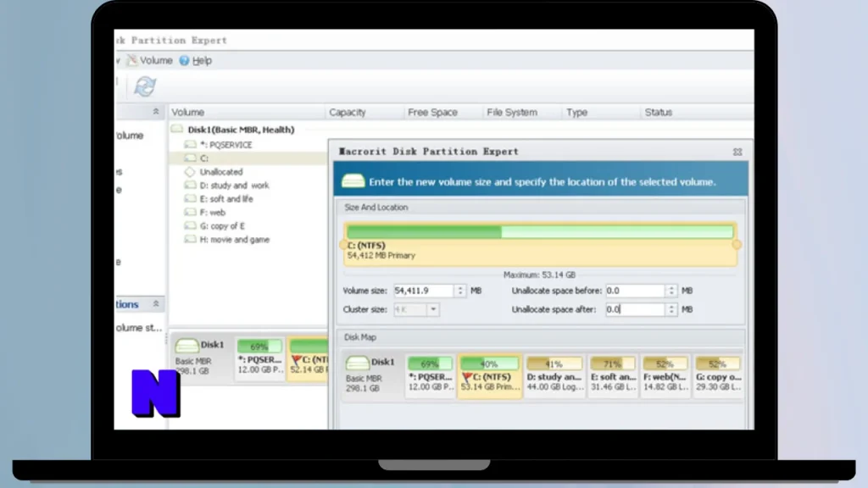Open the Cluster size dropdown
Image resolution: width=868 pixels, height=488 pixels.
(433, 309)
